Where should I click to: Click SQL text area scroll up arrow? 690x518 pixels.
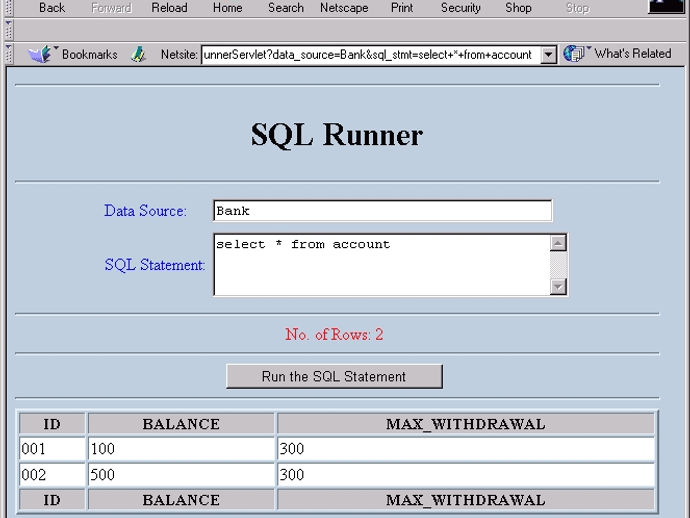pos(558,243)
